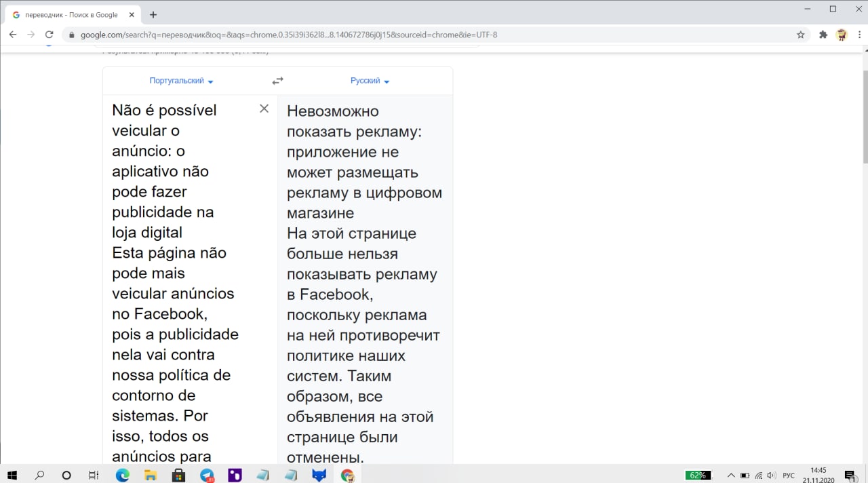The height and width of the screenshot is (483, 868).
Task: Open the Chrome three-dot menu
Action: point(859,35)
